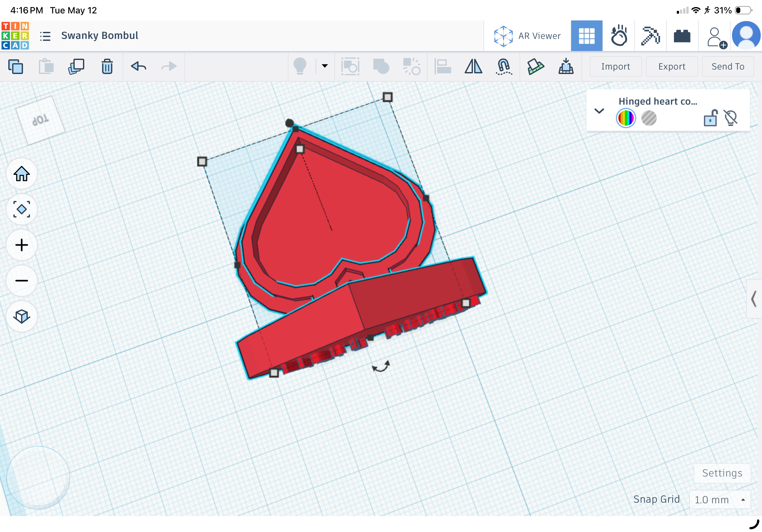Choose the Hole striped swatch
The width and height of the screenshot is (762, 532).
coord(649,118)
